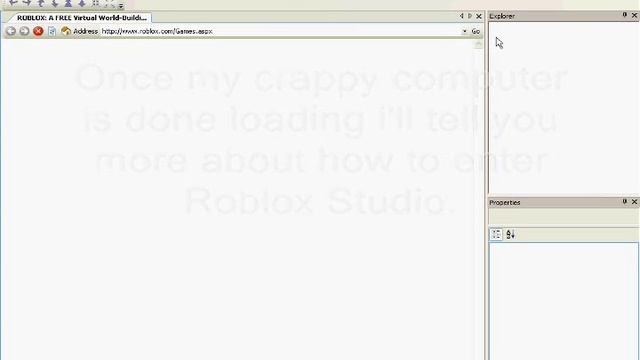The height and width of the screenshot is (360, 640).
Task: Click the browser page scrollbar up arrow
Action: [x=478, y=44]
